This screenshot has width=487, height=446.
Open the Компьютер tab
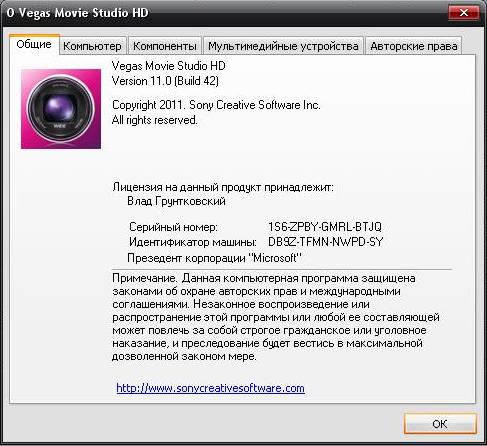pos(92,46)
